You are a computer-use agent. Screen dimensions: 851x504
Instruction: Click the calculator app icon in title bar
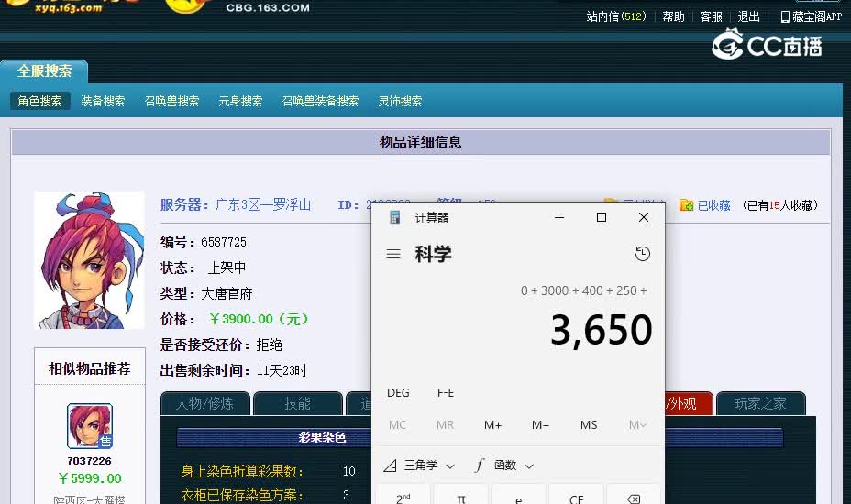point(394,217)
